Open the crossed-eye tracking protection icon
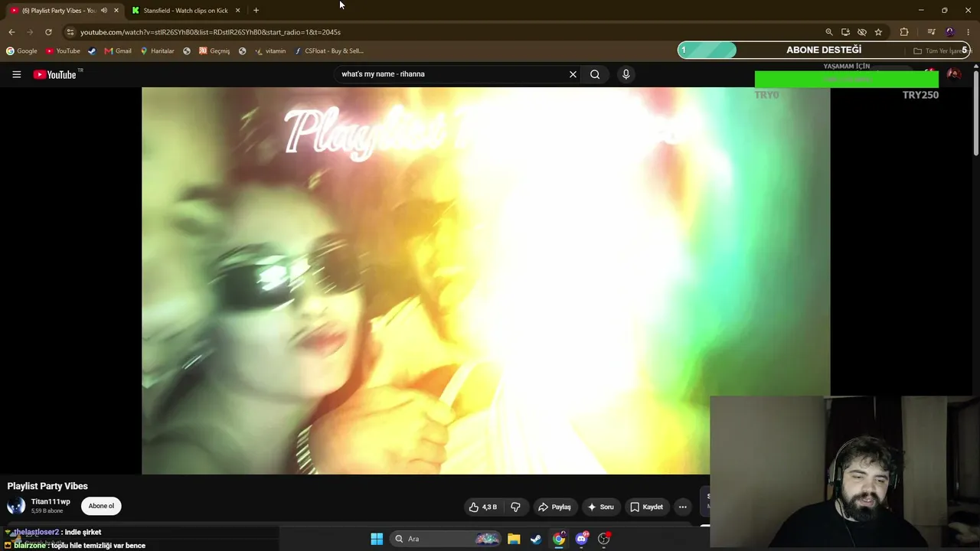980x551 pixels. pyautogui.click(x=862, y=32)
